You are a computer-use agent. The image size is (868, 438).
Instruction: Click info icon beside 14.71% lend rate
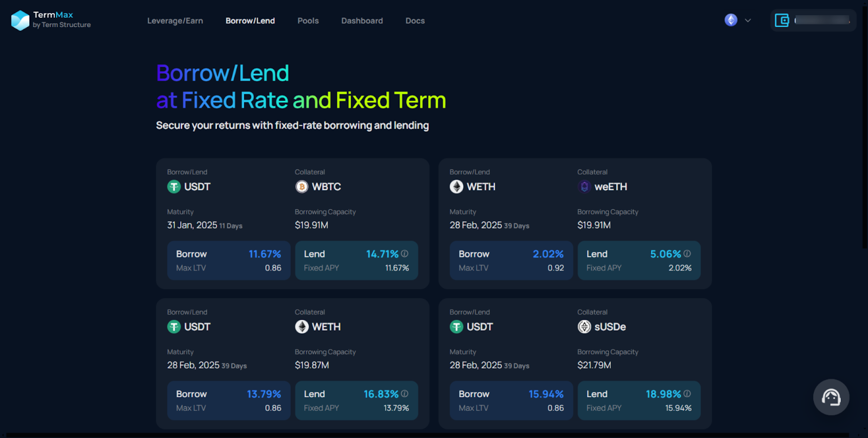[405, 254]
